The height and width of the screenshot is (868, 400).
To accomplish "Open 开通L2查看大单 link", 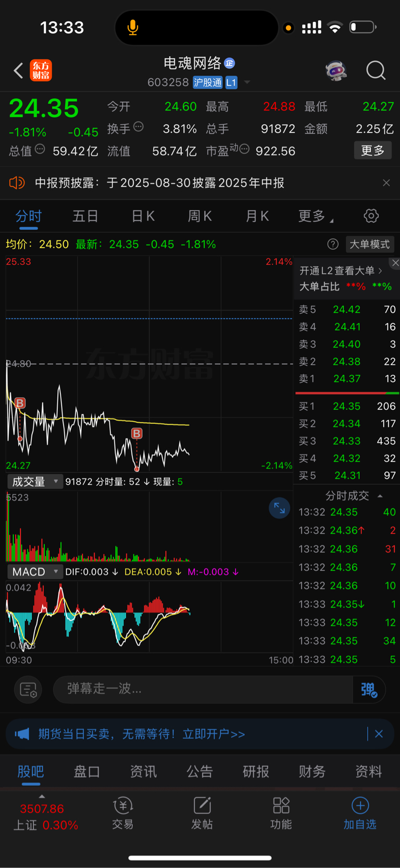I will (341, 271).
